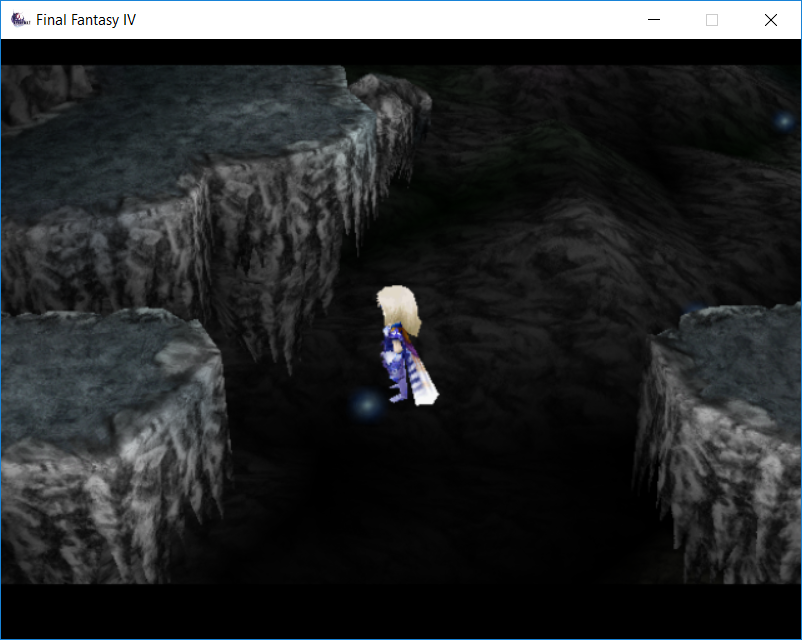Click the blonde character in blue armor
The height and width of the screenshot is (640, 802).
407,345
